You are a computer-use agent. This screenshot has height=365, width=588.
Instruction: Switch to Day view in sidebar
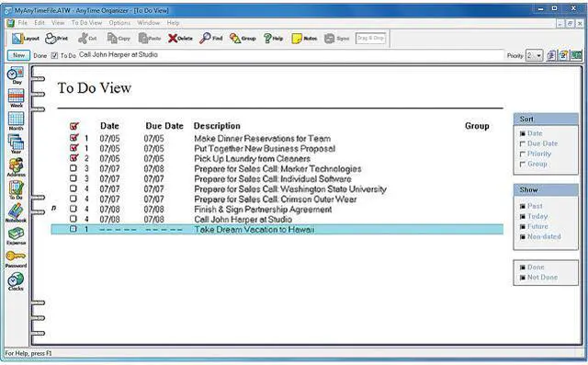point(17,75)
